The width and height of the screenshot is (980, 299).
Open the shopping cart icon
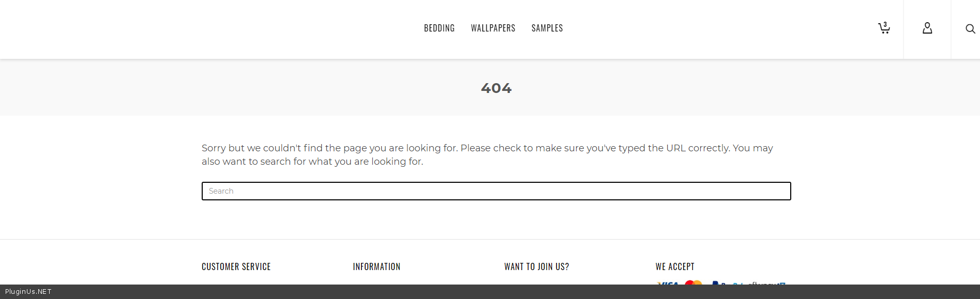(884, 29)
